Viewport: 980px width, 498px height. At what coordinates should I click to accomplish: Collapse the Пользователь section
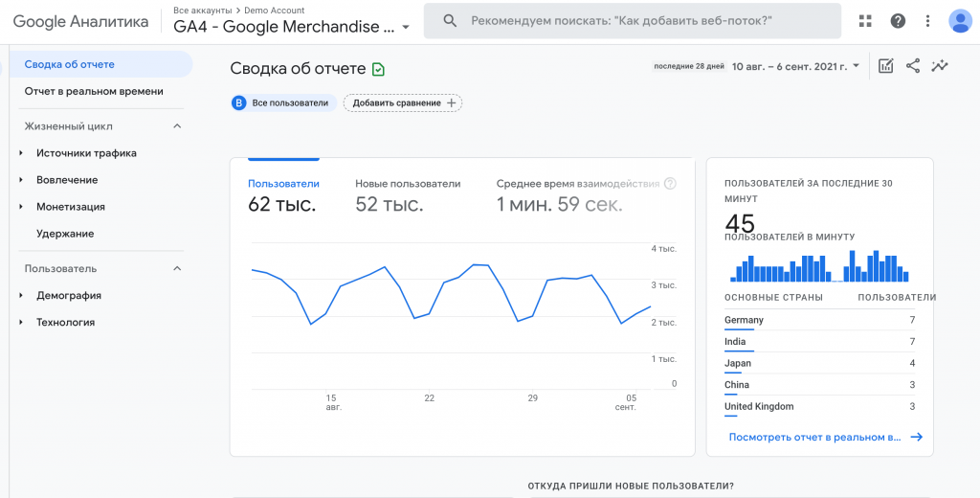(x=177, y=269)
